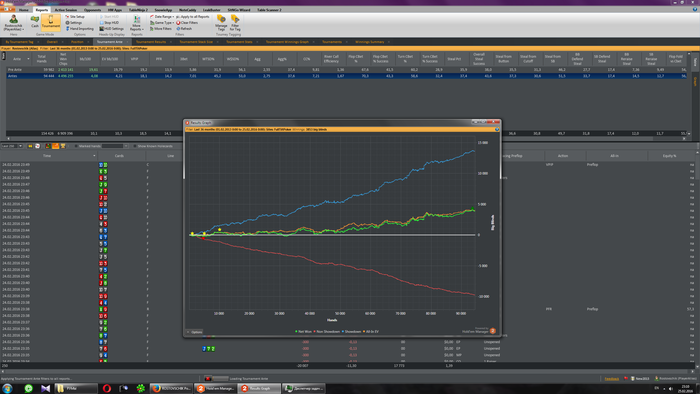Image resolution: width=700 pixels, height=394 pixels.
Task: Open the Date Range dropdown
Action: [x=162, y=17]
